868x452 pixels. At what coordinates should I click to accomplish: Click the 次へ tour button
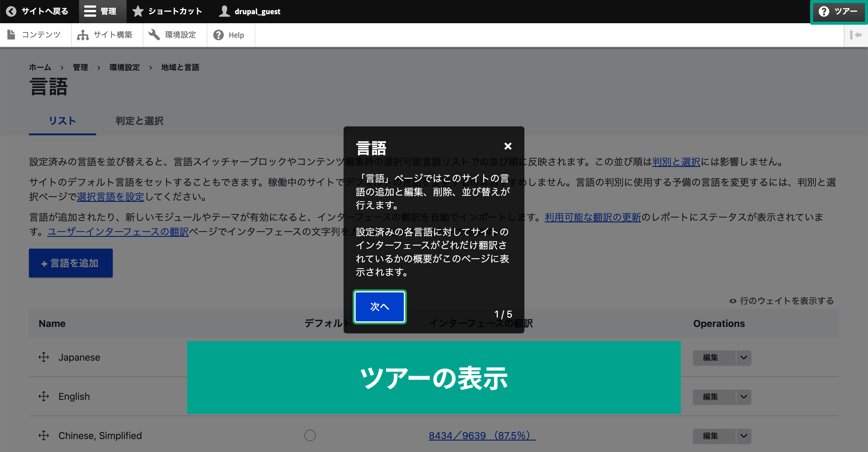pos(380,306)
